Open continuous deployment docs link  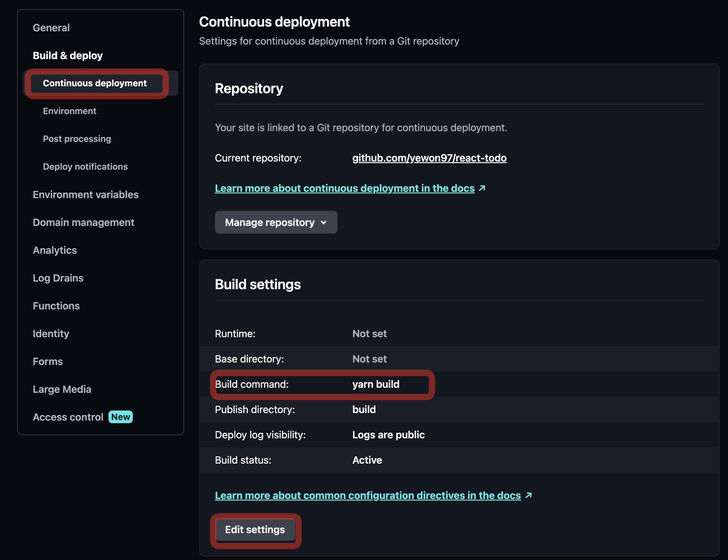[x=344, y=188]
